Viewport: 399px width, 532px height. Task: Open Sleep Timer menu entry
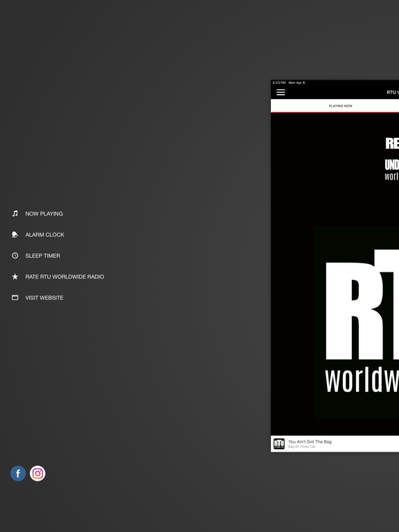click(43, 256)
